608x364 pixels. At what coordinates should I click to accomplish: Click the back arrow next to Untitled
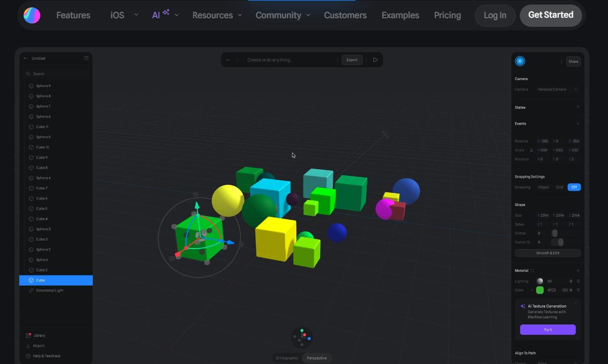point(26,58)
